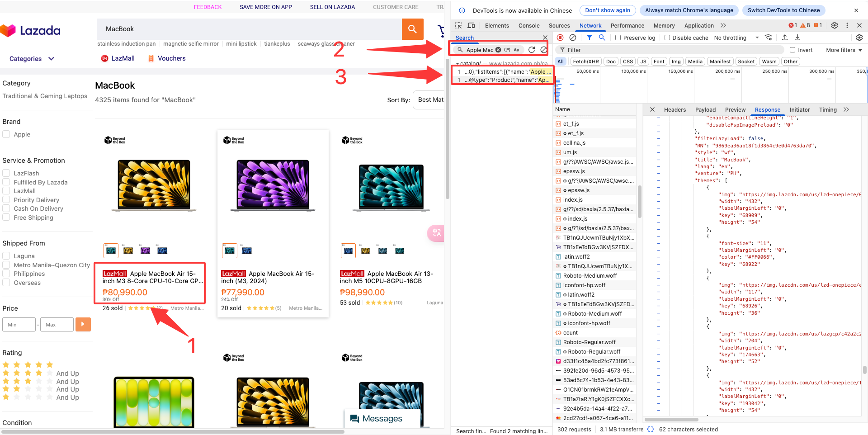Open the LazMall link
Image resolution: width=868 pixels, height=435 pixels.
pos(118,58)
